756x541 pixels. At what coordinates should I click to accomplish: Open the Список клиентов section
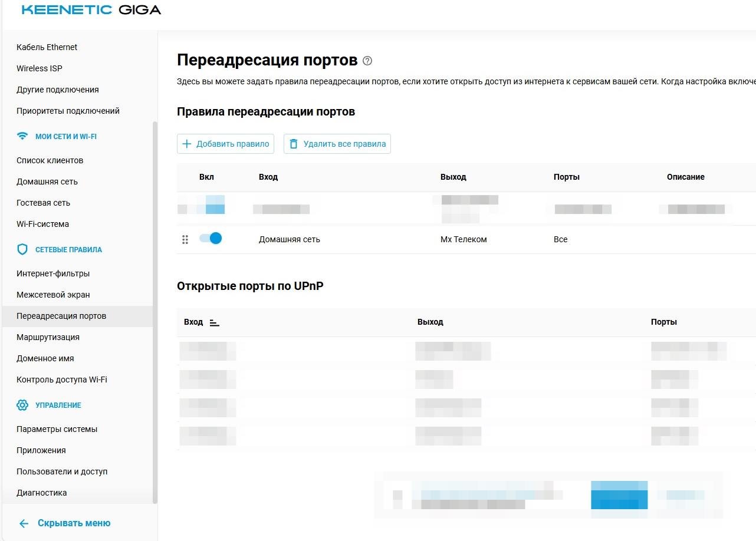point(50,160)
